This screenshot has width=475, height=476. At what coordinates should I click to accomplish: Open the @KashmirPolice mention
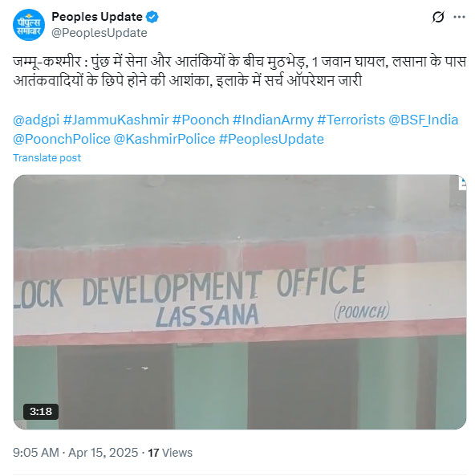[x=164, y=140]
